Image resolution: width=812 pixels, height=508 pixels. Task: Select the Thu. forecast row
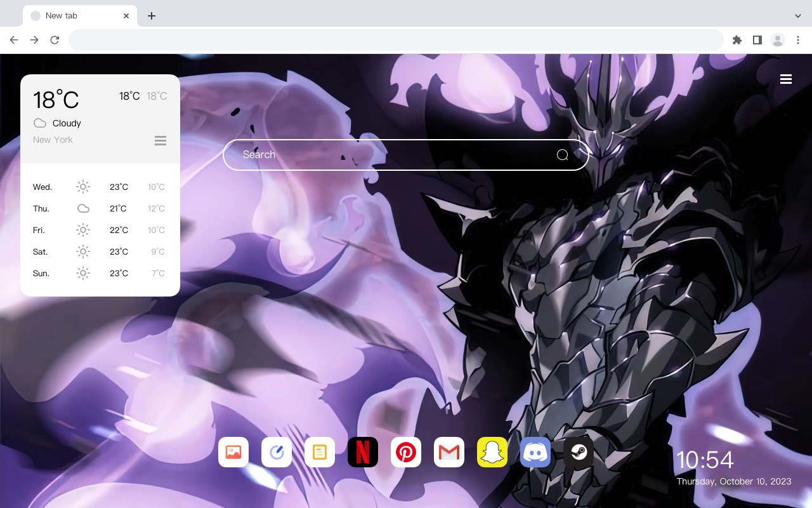point(100,208)
